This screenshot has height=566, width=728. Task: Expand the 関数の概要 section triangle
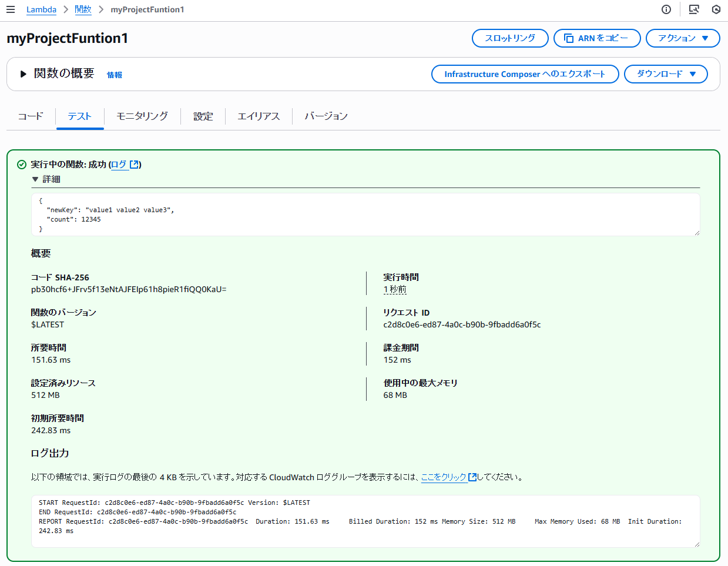pos(24,74)
